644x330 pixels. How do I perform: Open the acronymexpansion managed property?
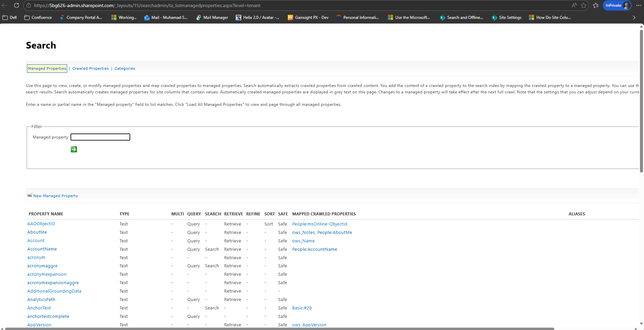[47, 274]
